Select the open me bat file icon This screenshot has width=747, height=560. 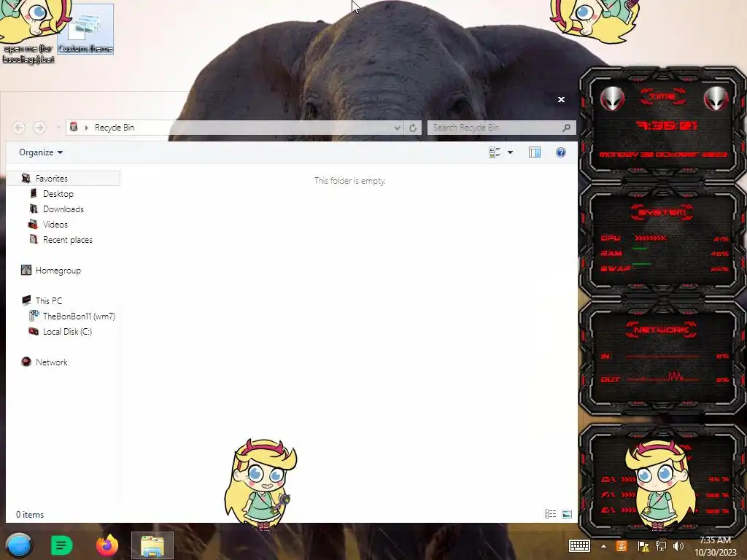(x=28, y=31)
